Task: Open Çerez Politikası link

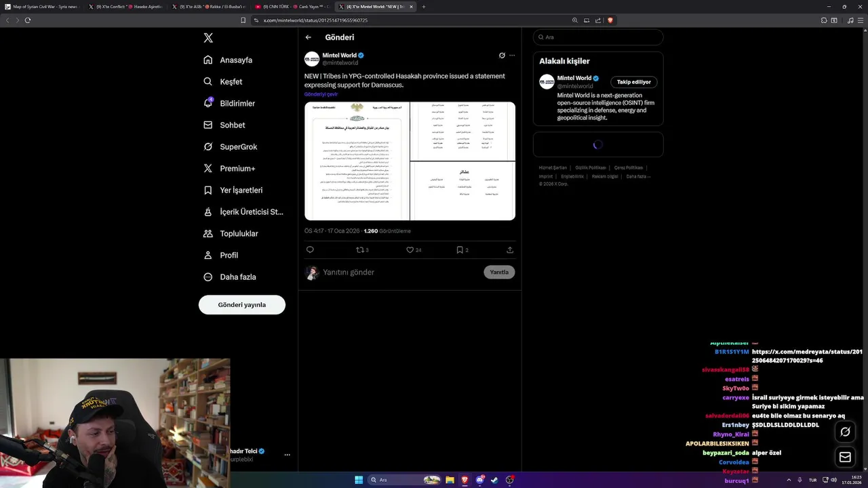Action: 629,167
